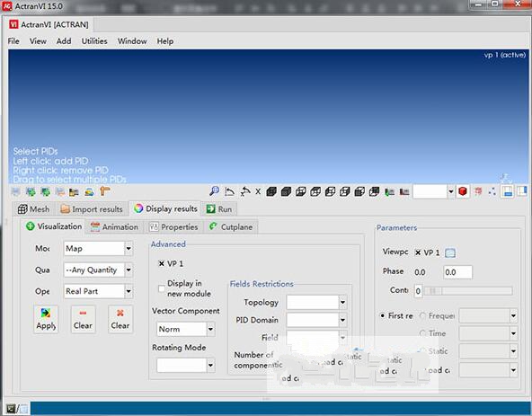Click the second of the two green toolbar icons
The image size is (532, 416).
(x=46, y=192)
